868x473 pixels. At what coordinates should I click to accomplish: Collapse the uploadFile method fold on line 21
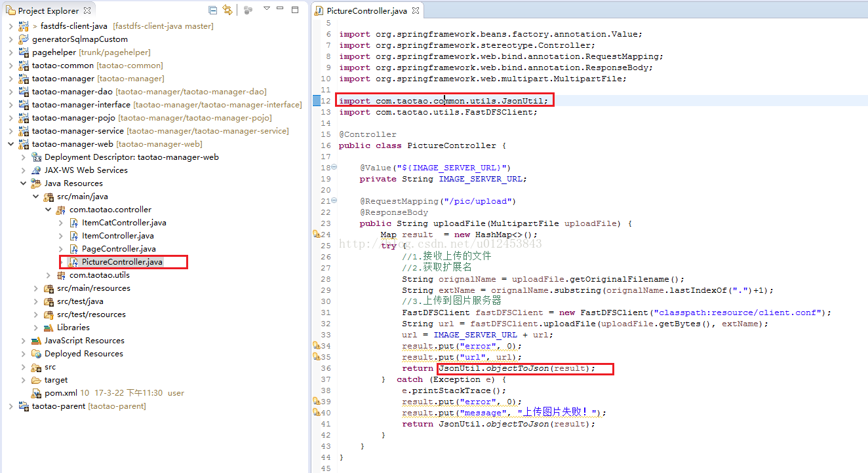[334, 200]
